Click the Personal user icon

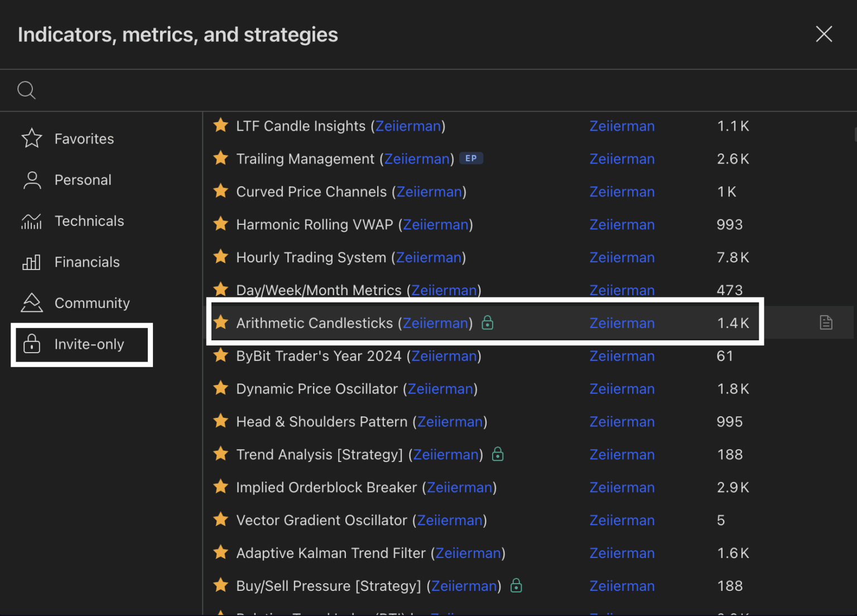pos(32,180)
